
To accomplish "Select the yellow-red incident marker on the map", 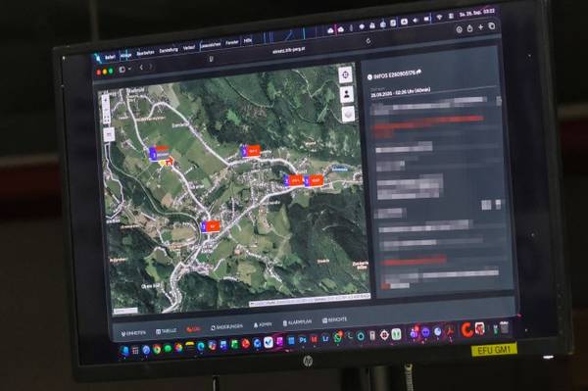I will pos(166,162).
